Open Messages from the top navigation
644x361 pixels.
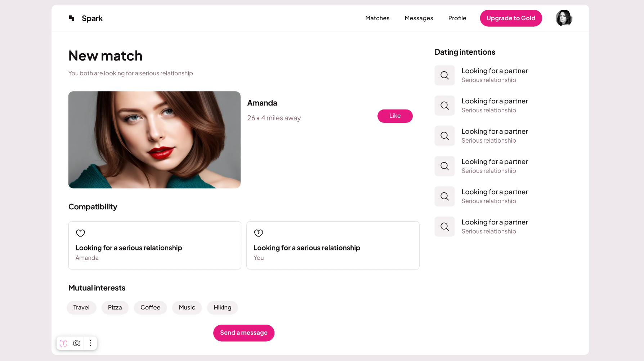pos(419,18)
